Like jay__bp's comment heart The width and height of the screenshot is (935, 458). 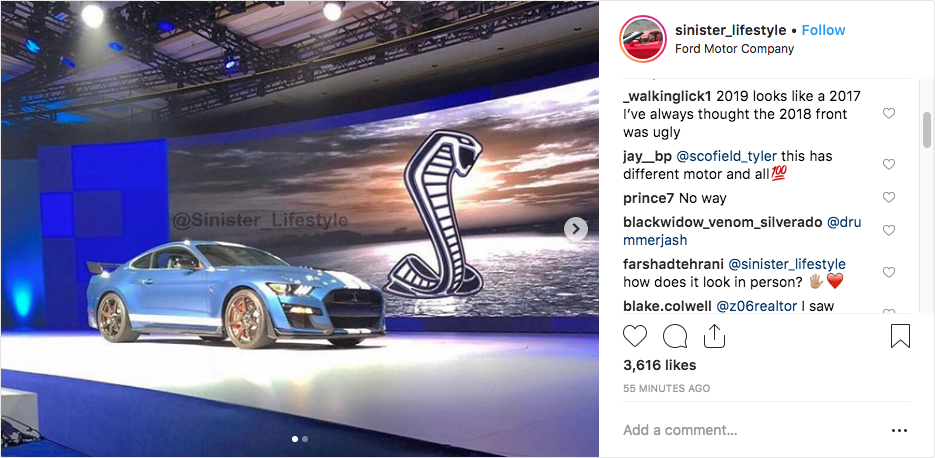pos(888,164)
